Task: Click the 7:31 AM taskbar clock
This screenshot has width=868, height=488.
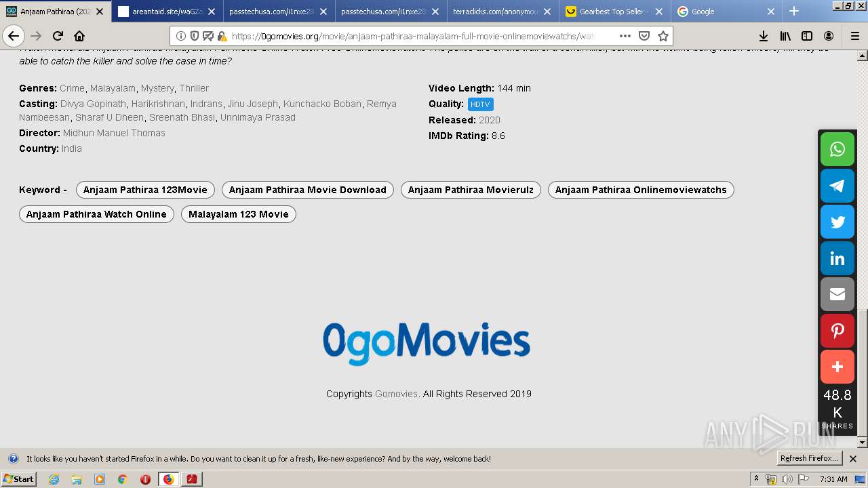Action: [833, 479]
